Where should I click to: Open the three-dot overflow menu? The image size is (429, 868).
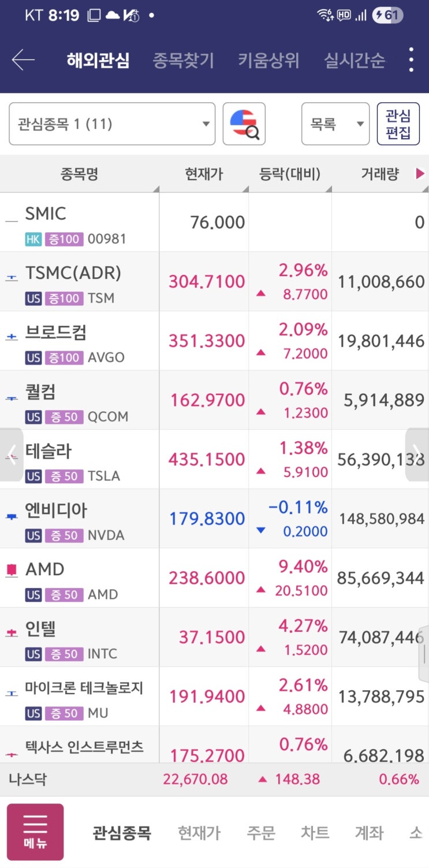(x=411, y=60)
